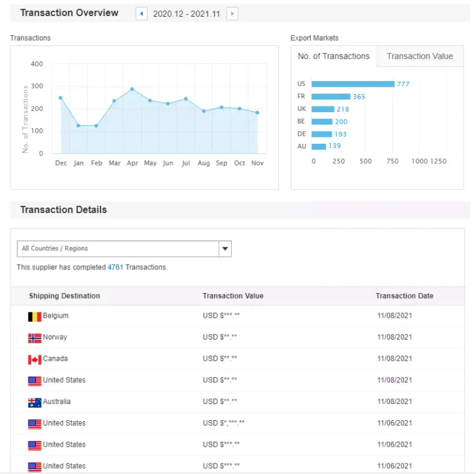Image resolution: width=476 pixels, height=474 pixels.
Task: Click the AU bar in Export Markets
Action: click(x=319, y=146)
